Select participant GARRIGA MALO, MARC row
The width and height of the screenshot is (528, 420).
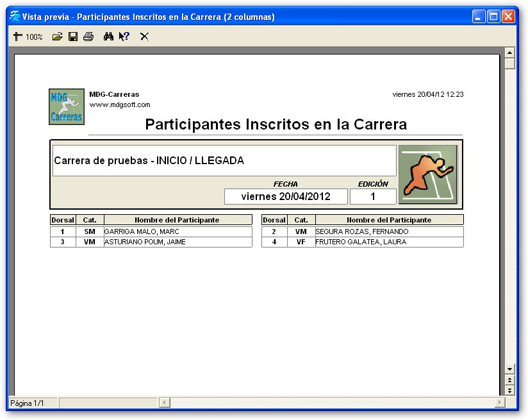pos(151,231)
